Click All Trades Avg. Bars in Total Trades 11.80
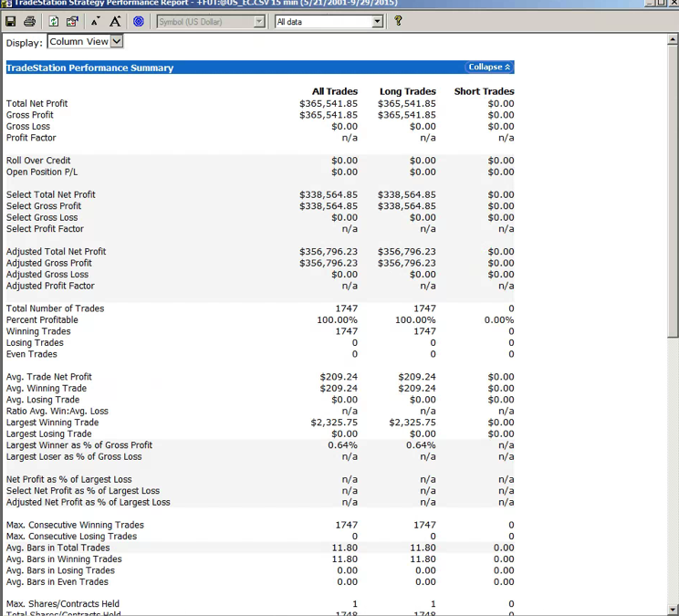679x616 pixels. click(x=345, y=548)
